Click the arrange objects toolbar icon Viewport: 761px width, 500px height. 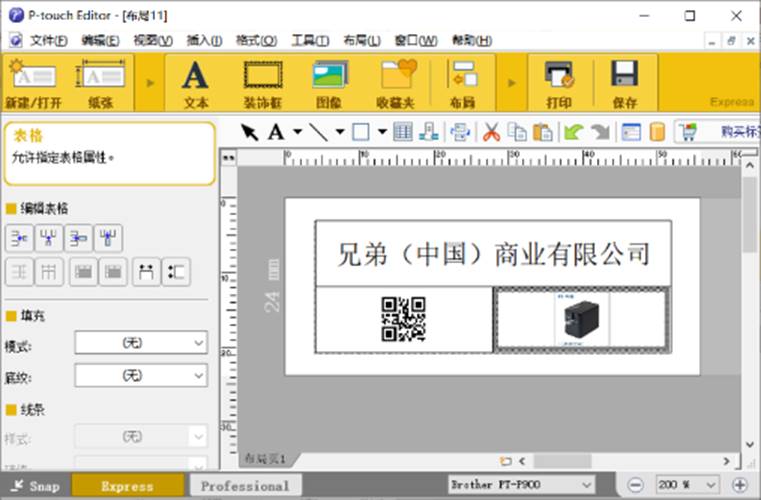tap(429, 132)
